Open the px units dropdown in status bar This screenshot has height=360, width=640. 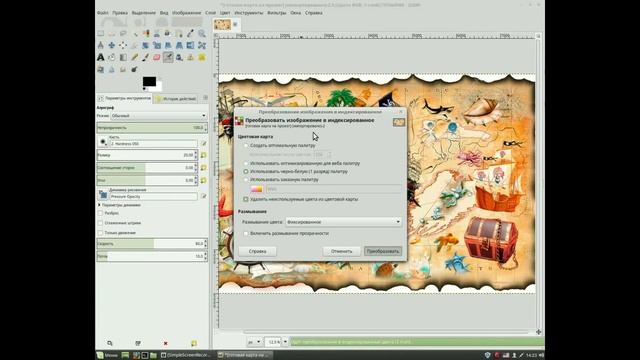click(x=254, y=342)
